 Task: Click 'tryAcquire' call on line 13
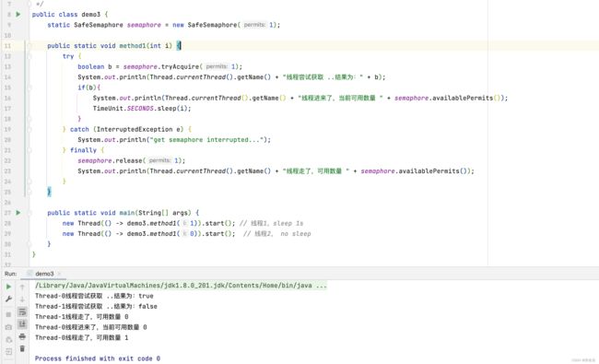180,66
